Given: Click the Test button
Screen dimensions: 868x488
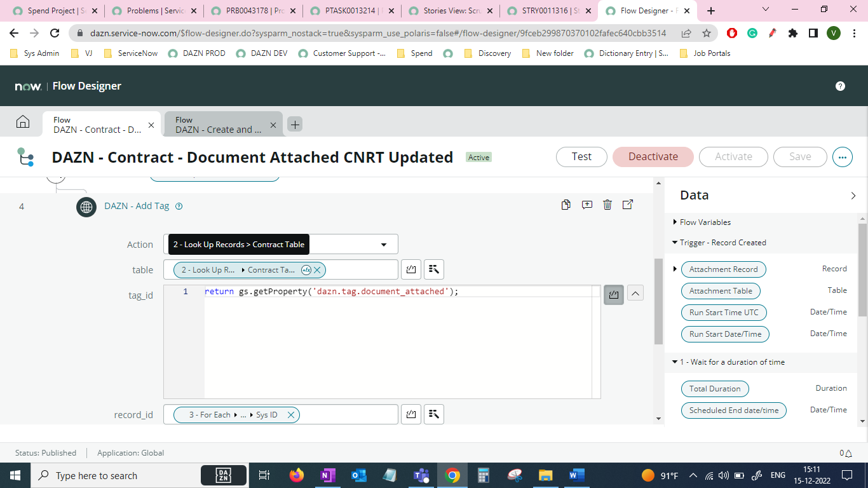Looking at the screenshot, I should pyautogui.click(x=581, y=156).
